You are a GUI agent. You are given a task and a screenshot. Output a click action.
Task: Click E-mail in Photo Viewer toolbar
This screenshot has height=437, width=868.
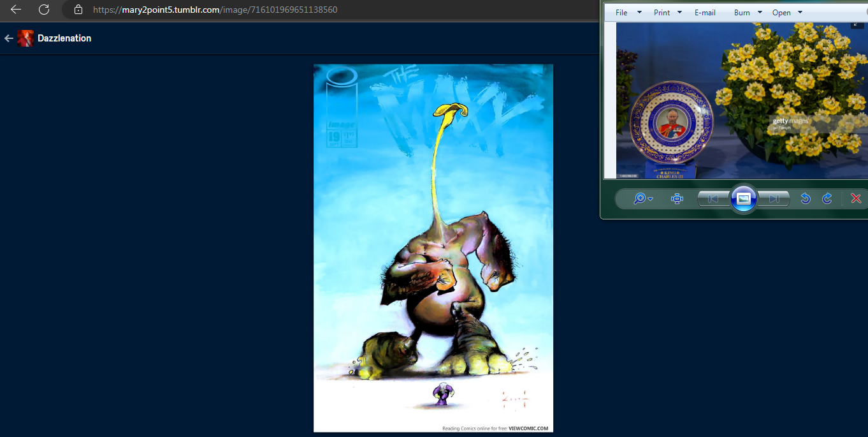pyautogui.click(x=705, y=13)
